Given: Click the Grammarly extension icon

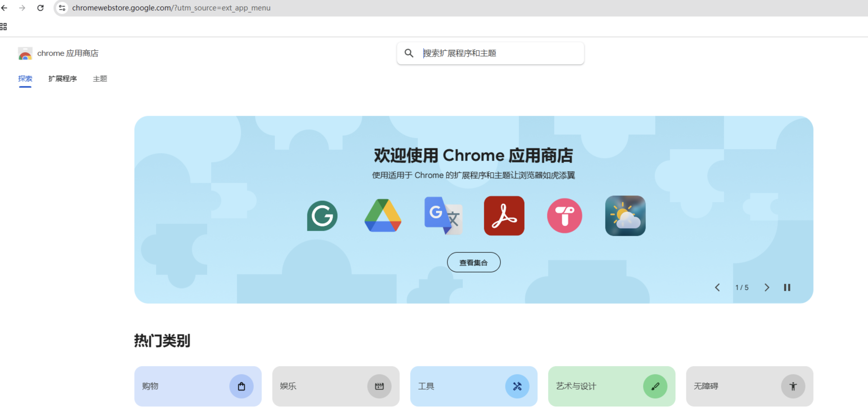Looking at the screenshot, I should pyautogui.click(x=322, y=216).
